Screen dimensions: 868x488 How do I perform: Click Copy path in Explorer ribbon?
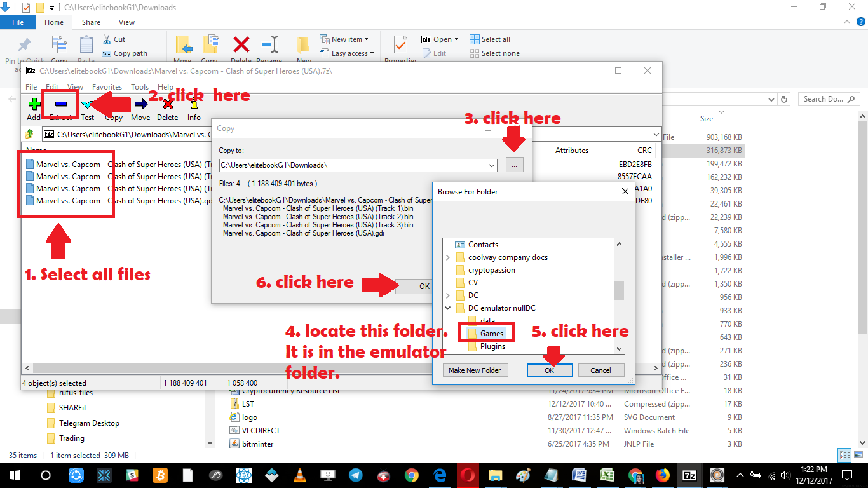[x=125, y=53]
